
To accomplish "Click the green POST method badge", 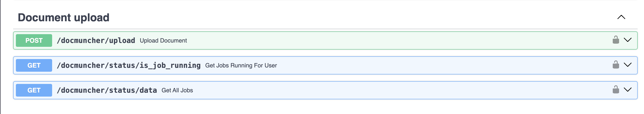I will pyautogui.click(x=34, y=40).
